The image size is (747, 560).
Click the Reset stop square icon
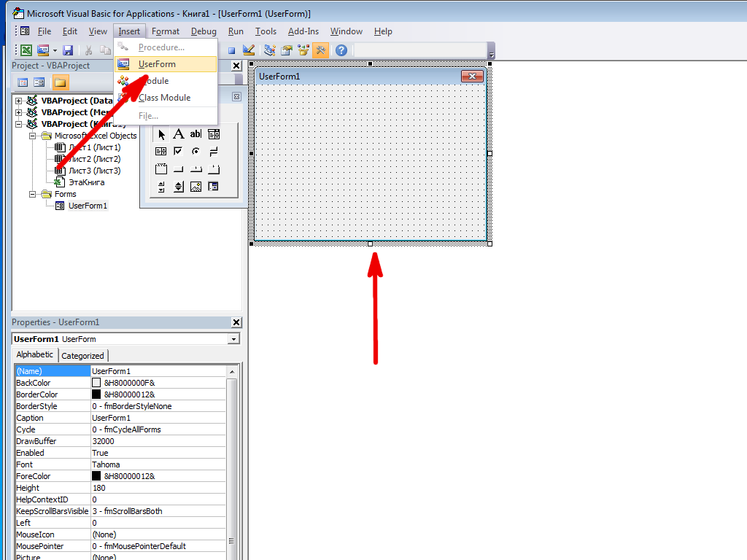coord(231,50)
